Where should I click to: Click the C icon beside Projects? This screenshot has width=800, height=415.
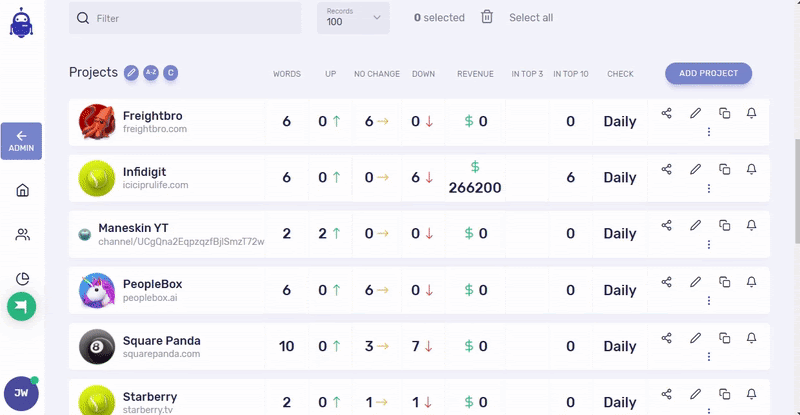coord(170,72)
